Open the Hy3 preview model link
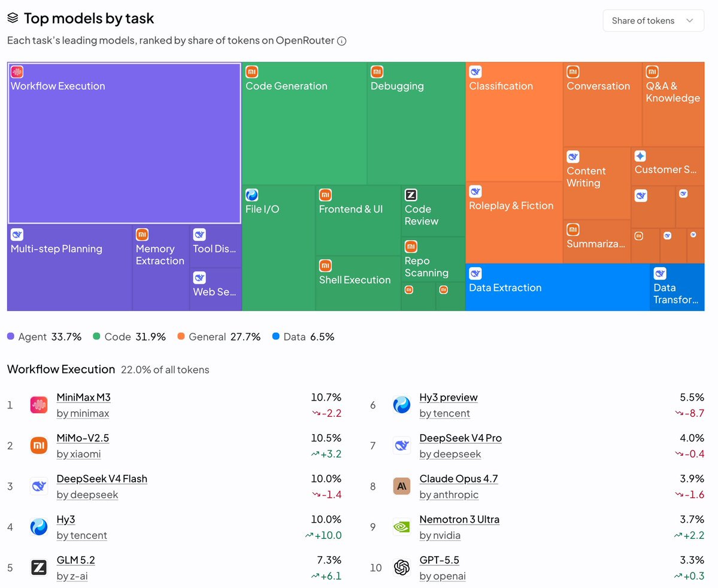Viewport: 718px width, 588px height. [449, 398]
